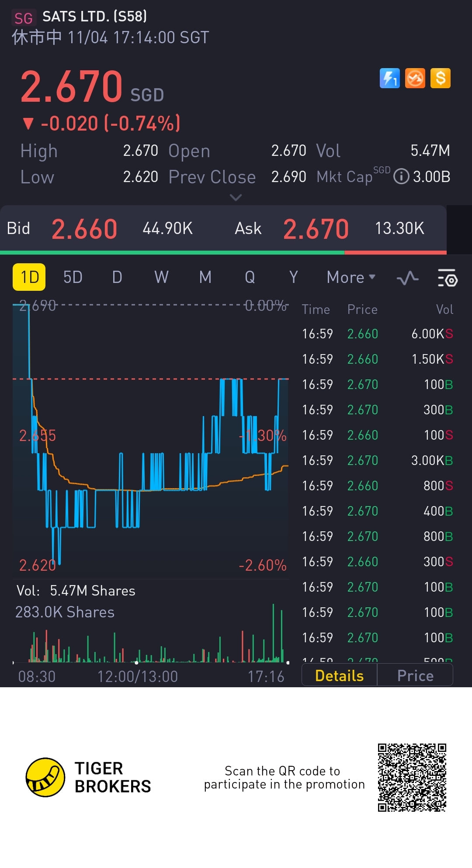The height and width of the screenshot is (868, 472).
Task: Tap the Time column header
Action: (x=316, y=310)
